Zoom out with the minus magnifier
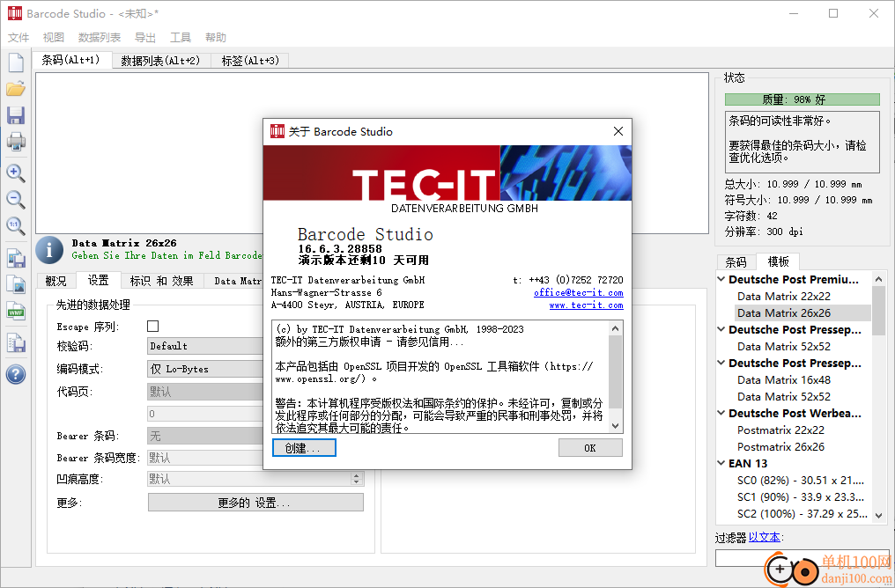895x588 pixels. pyautogui.click(x=15, y=199)
